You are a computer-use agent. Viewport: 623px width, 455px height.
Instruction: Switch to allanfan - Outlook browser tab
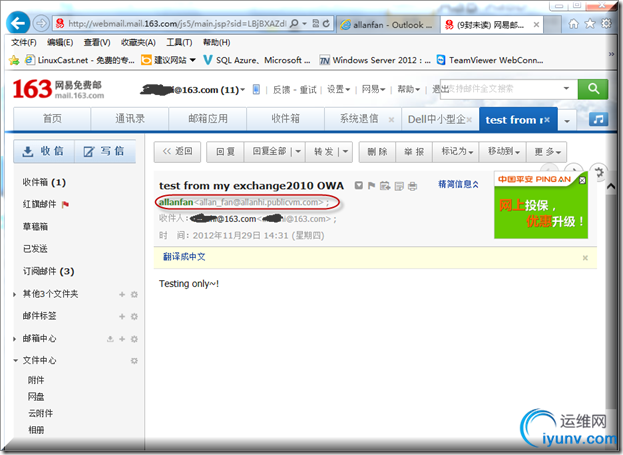[388, 25]
